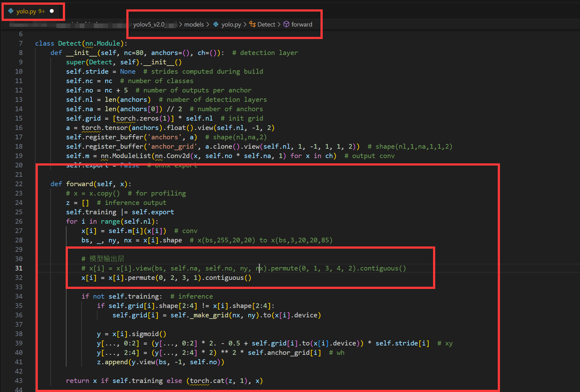Click line number 31 in the gutter
The height and width of the screenshot is (392, 580).
pos(19,268)
